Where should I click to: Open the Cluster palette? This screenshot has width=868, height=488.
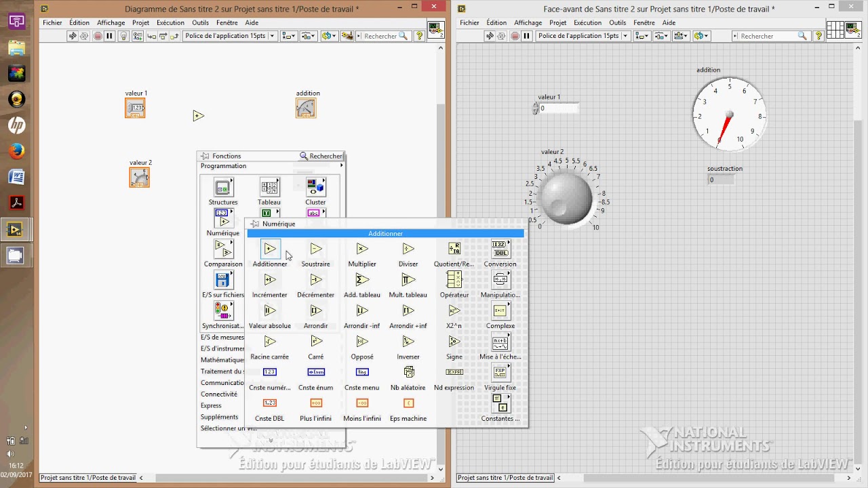point(315,187)
